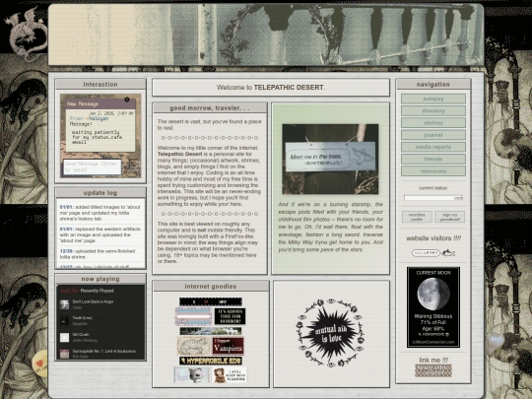Click the balcony header banner image
Viewport: 532px width, 399px height.
[x=266, y=34]
